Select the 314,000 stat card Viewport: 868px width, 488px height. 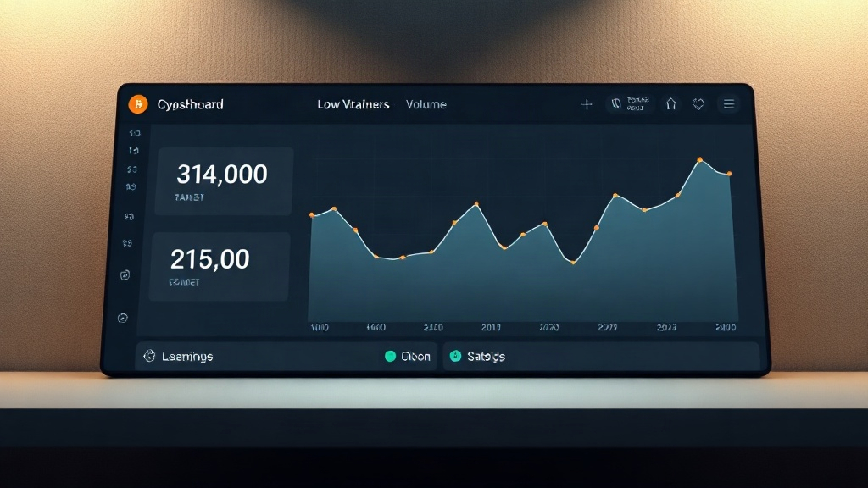(224, 181)
